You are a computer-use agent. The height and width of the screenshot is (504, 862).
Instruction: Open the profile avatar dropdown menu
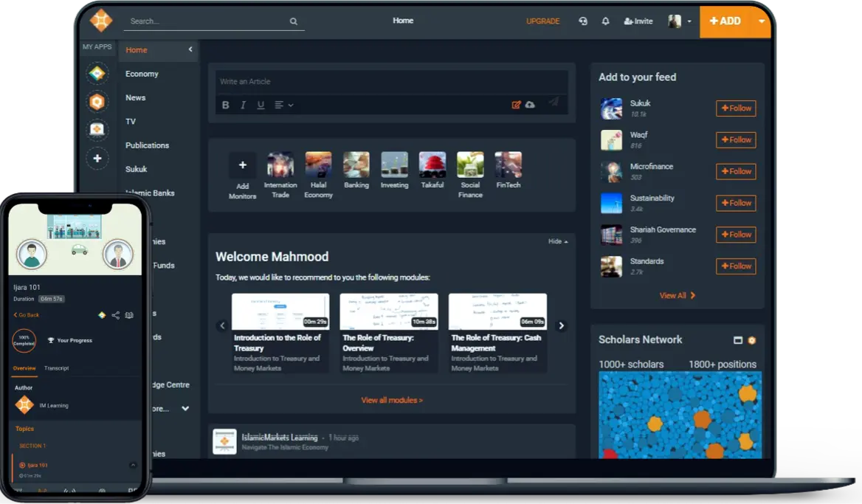pos(680,21)
